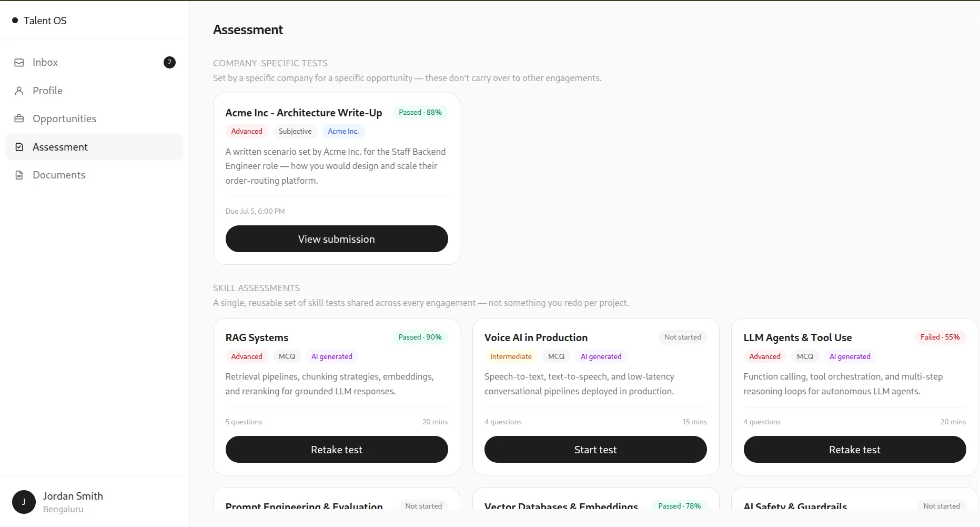Click the Assessment clipboard icon
This screenshot has height=527, width=980.
19,147
